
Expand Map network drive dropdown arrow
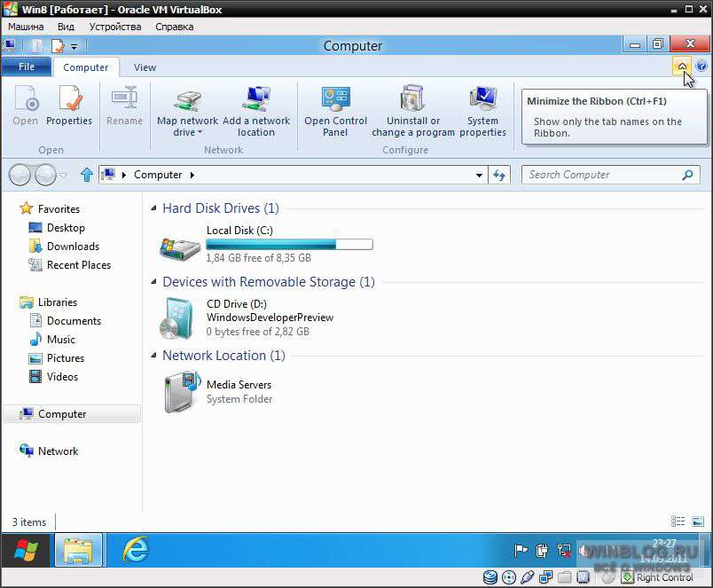click(200, 133)
